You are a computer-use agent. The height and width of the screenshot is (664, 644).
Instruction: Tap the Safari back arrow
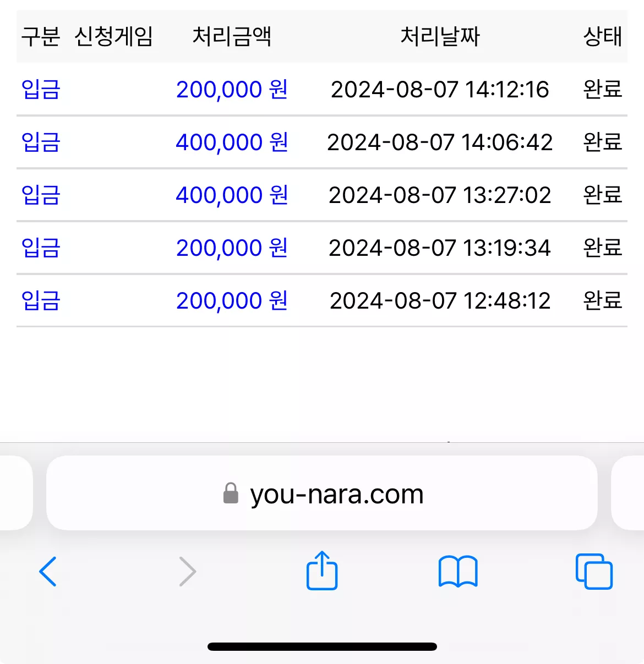[x=48, y=572]
